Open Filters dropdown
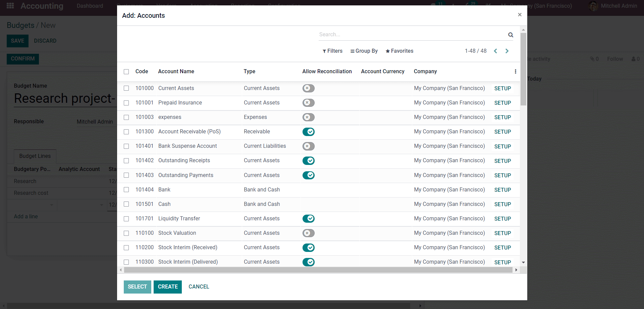 pos(332,51)
